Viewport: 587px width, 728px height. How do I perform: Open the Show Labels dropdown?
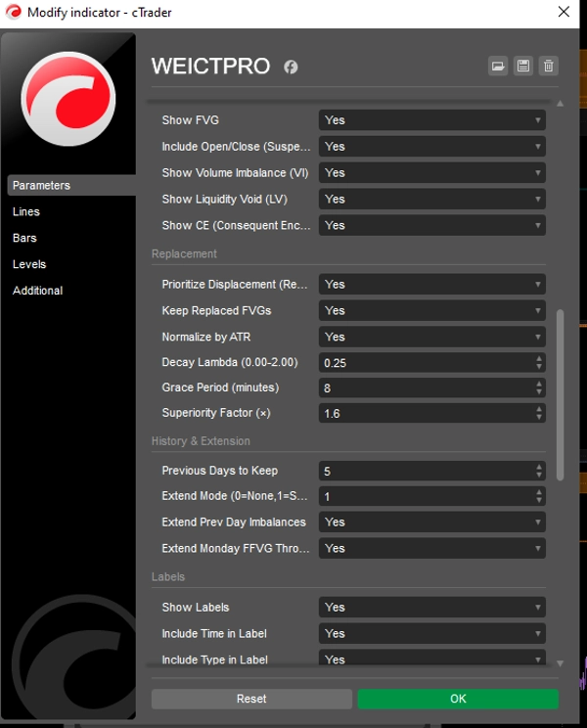[431, 608]
